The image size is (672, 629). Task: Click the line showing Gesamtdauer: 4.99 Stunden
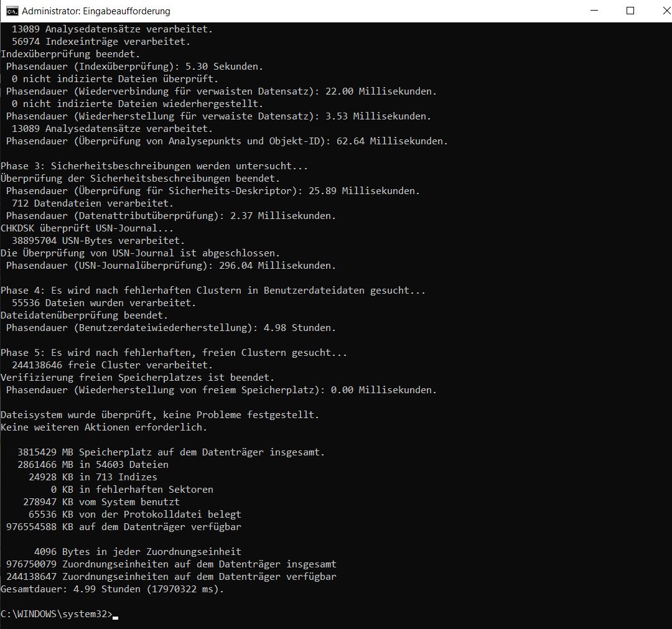tap(112, 589)
